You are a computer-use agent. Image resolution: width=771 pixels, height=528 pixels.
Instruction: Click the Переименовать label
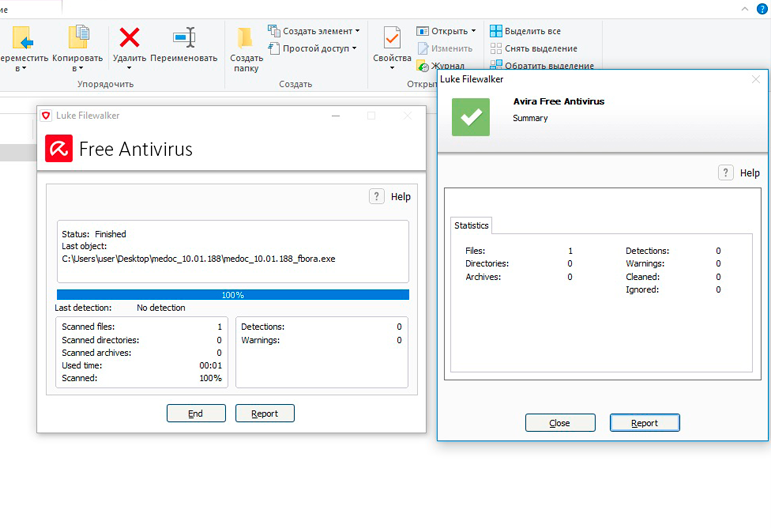click(x=184, y=58)
